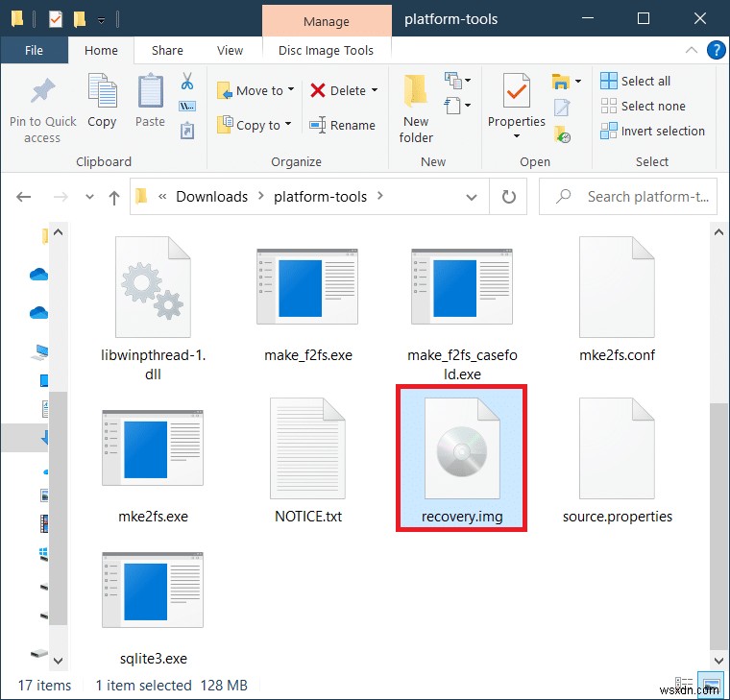The image size is (730, 700).
Task: Click Select none
Action: coord(643,107)
